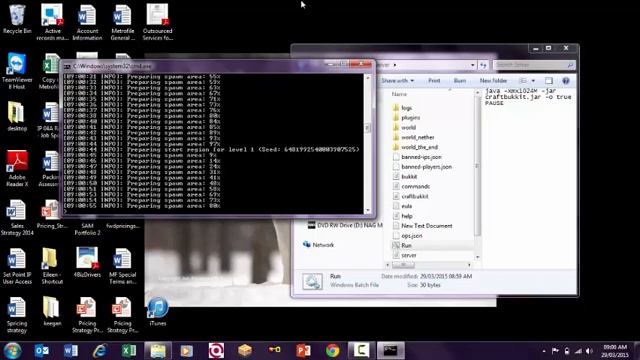Select the banned-players.json file
Viewport: 640px width, 360px height.
422,167
